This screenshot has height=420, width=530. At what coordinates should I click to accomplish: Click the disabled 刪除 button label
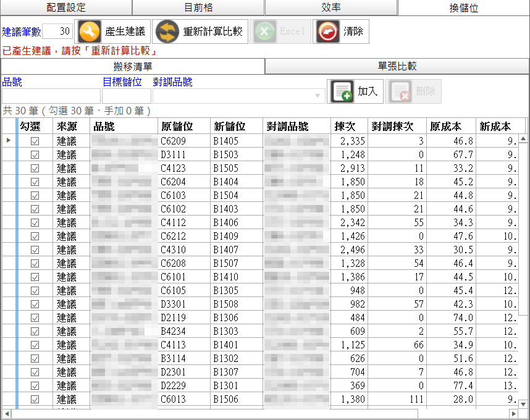click(426, 91)
